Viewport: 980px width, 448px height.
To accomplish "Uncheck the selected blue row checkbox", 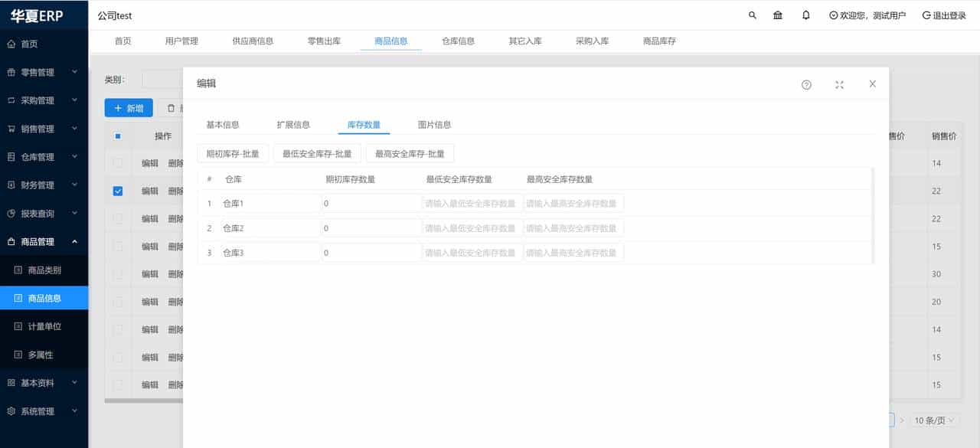I will point(118,191).
